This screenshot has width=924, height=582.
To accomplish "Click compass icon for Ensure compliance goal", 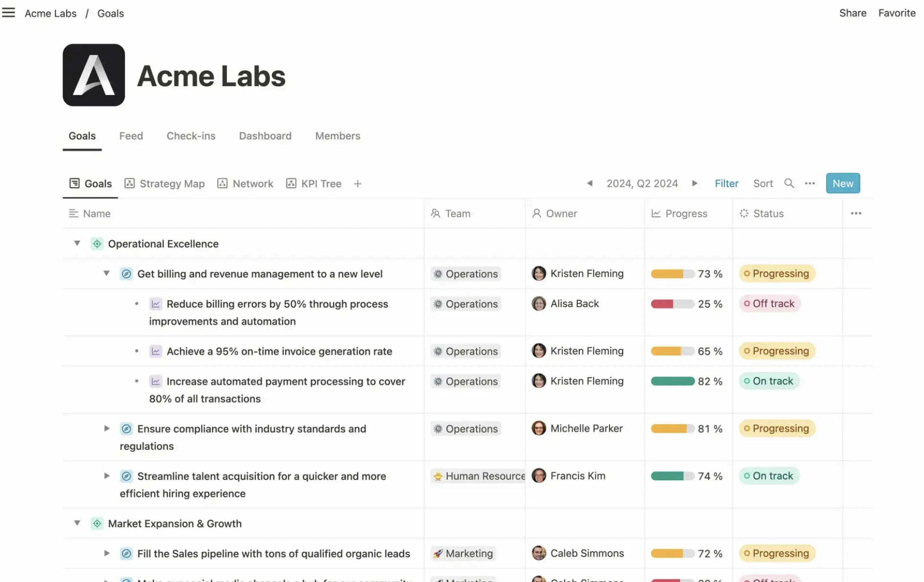I will (126, 429).
